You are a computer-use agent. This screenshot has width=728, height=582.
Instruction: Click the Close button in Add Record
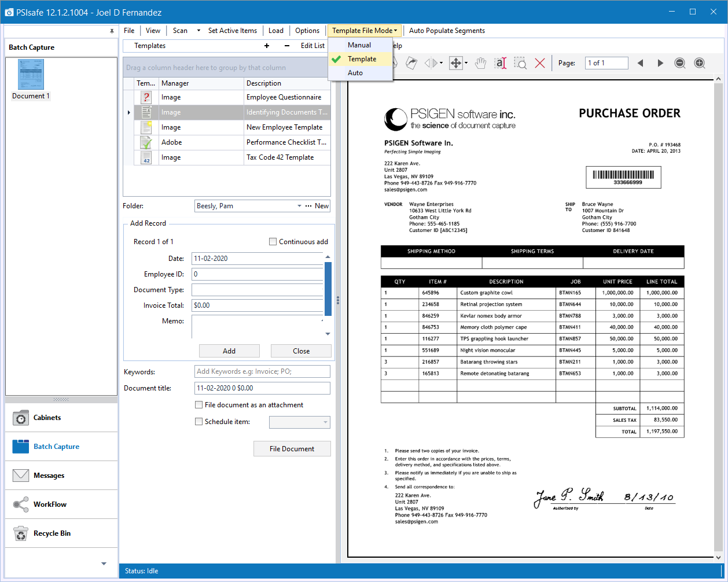point(301,351)
